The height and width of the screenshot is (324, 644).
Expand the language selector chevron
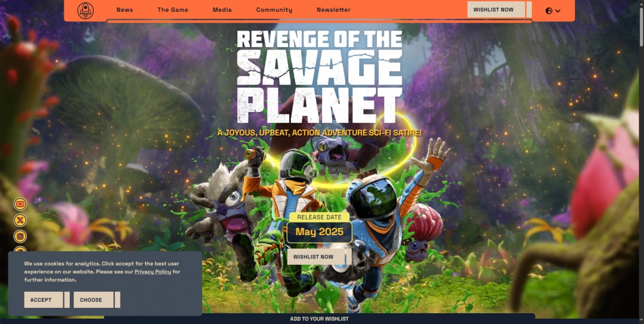point(558,11)
